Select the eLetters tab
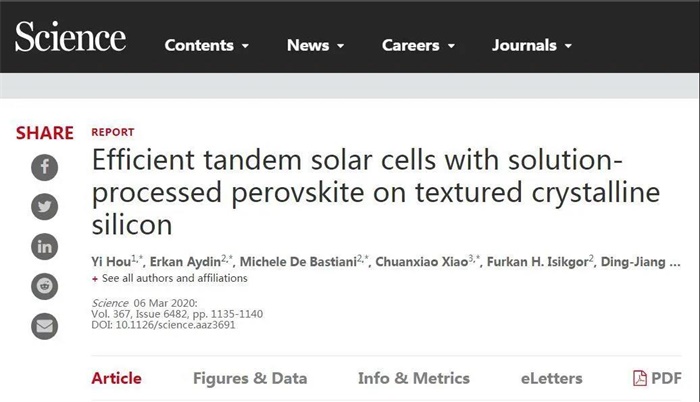Screen dimensions: 700x402 click(551, 378)
